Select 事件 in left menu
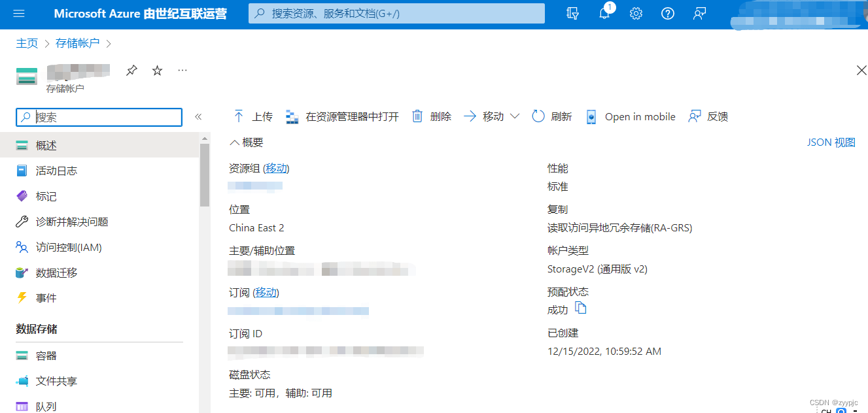 (99, 298)
